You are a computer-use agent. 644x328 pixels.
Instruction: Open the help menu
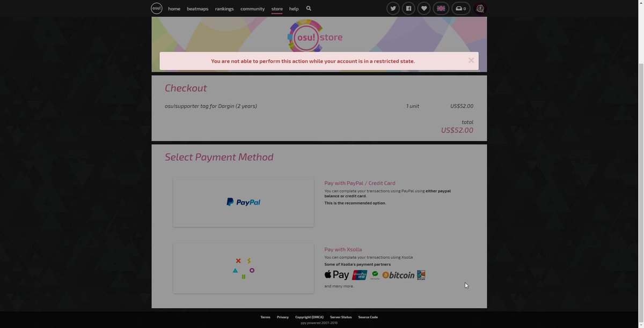(294, 9)
